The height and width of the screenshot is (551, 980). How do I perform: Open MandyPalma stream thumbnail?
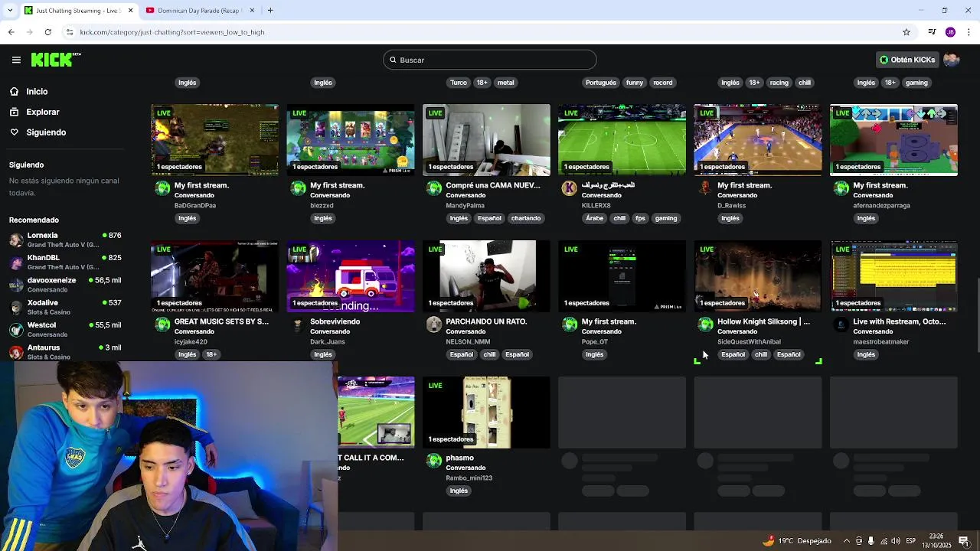(486, 140)
